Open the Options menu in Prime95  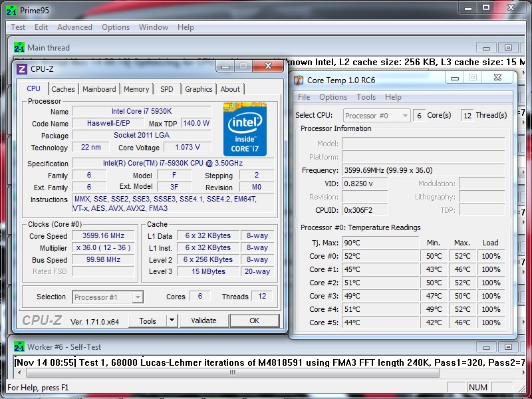[x=116, y=27]
